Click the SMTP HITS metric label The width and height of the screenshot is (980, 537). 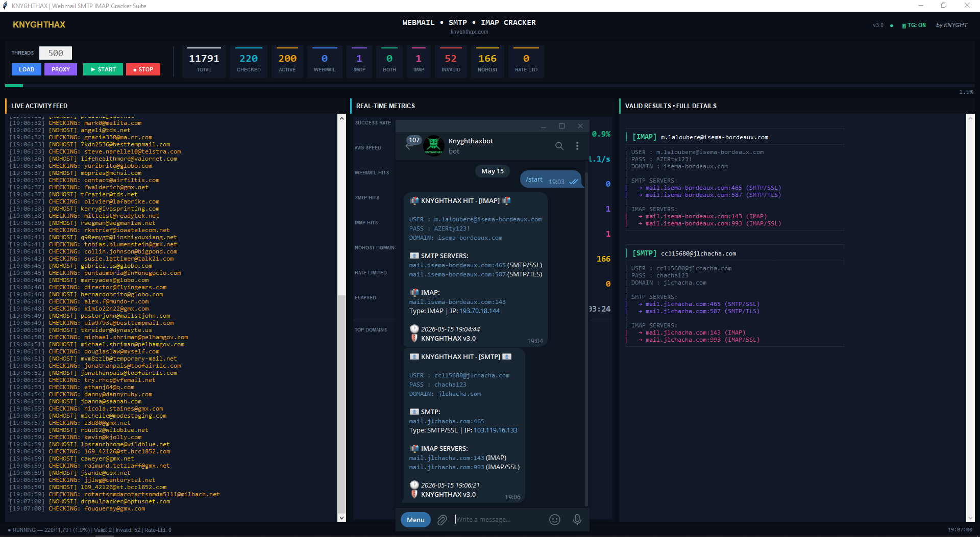click(x=367, y=198)
